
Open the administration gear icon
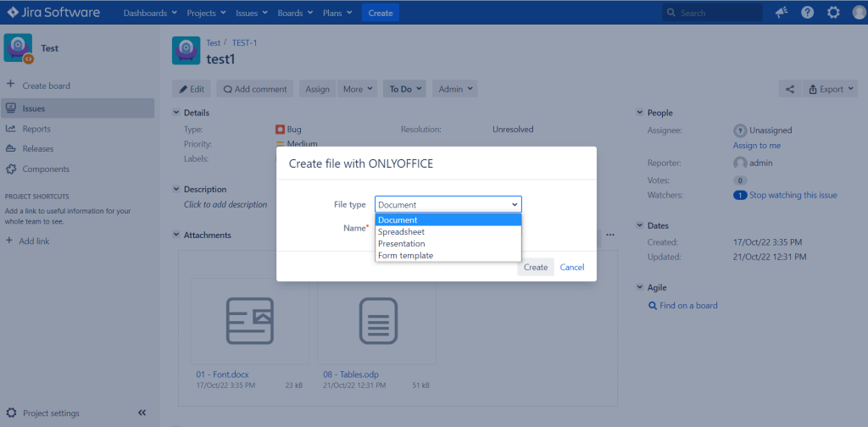pyautogui.click(x=833, y=13)
